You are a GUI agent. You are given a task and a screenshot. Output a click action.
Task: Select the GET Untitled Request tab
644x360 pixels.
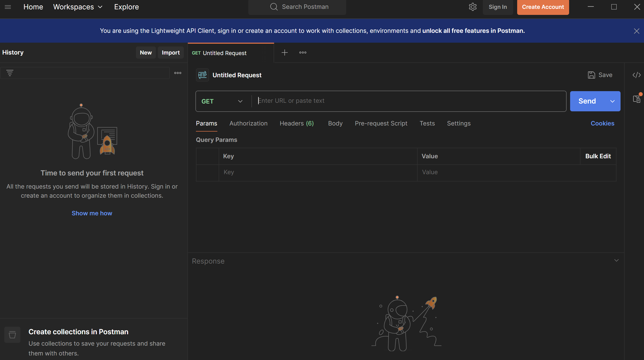coord(231,53)
